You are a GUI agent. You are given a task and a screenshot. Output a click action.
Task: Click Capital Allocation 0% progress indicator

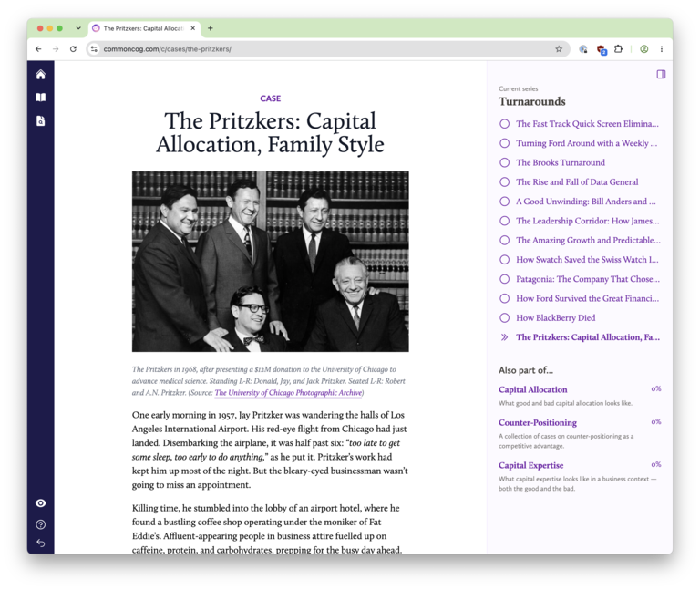click(656, 388)
